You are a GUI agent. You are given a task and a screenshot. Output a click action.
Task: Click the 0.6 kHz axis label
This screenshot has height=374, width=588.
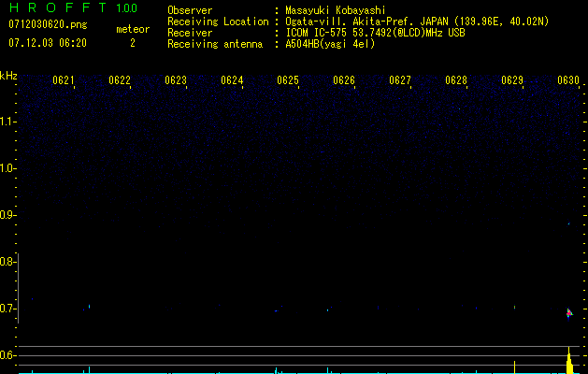tap(6, 355)
